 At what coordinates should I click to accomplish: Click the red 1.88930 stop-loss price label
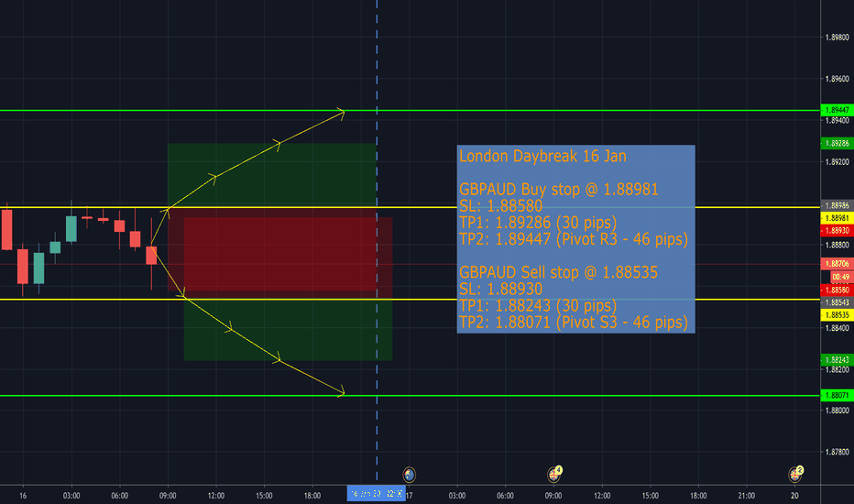tap(837, 232)
